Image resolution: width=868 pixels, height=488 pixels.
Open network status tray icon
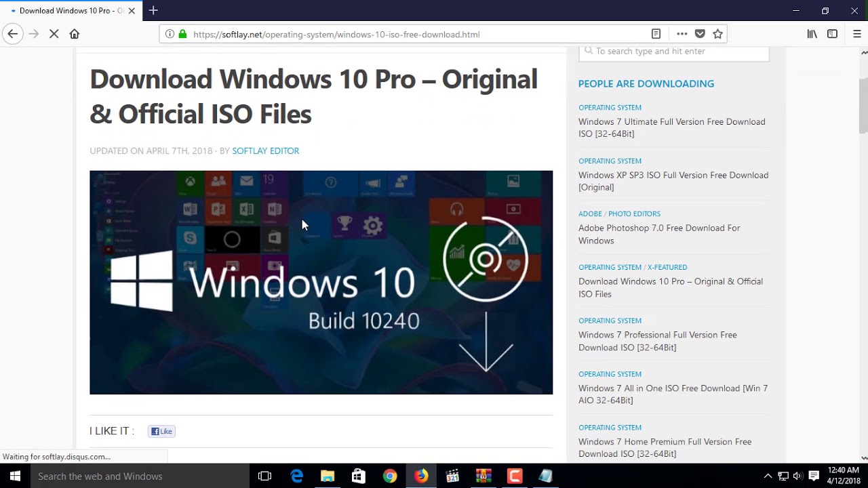click(x=783, y=476)
